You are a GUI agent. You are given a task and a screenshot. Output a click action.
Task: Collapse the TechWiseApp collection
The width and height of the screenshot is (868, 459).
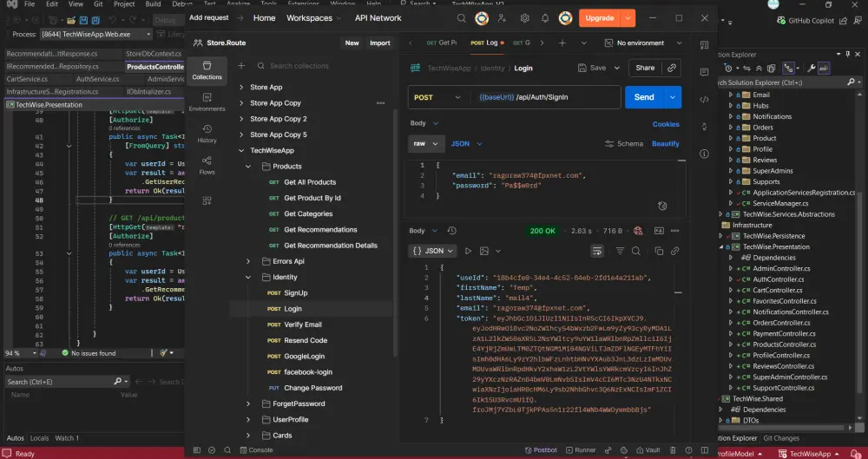coord(241,151)
